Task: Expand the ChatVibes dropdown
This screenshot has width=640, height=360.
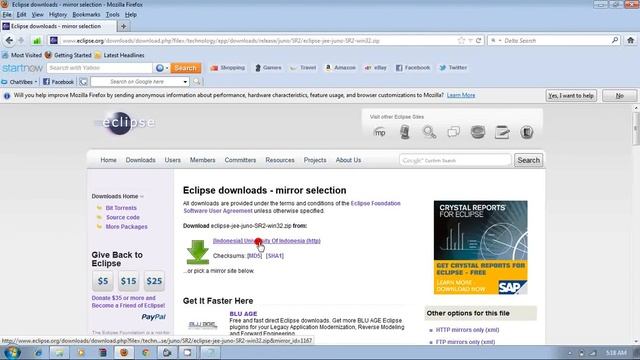Action: click(x=36, y=82)
